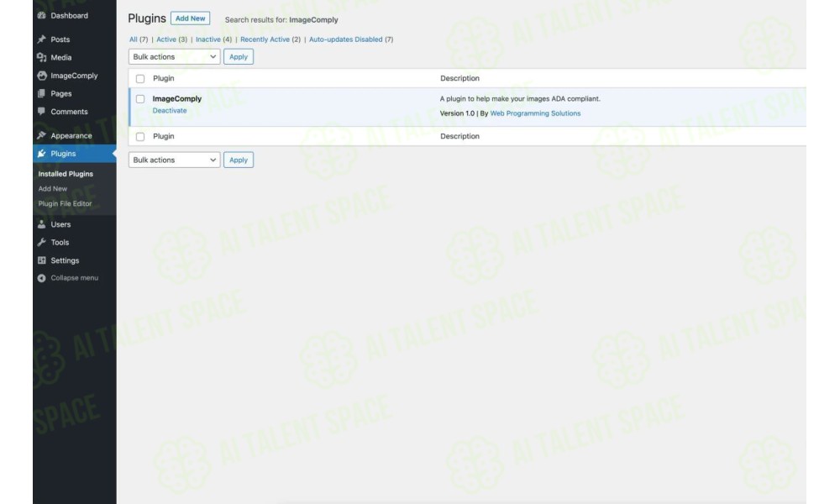Filter plugins by Recently Active (2)
This screenshot has width=840, height=504.
click(x=270, y=39)
